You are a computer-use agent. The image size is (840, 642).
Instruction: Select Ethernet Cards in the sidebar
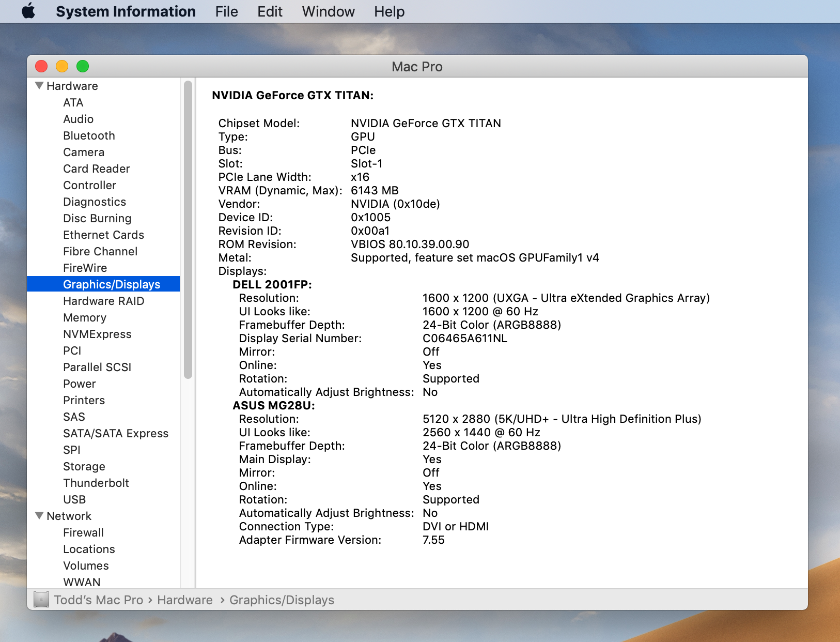[103, 235]
